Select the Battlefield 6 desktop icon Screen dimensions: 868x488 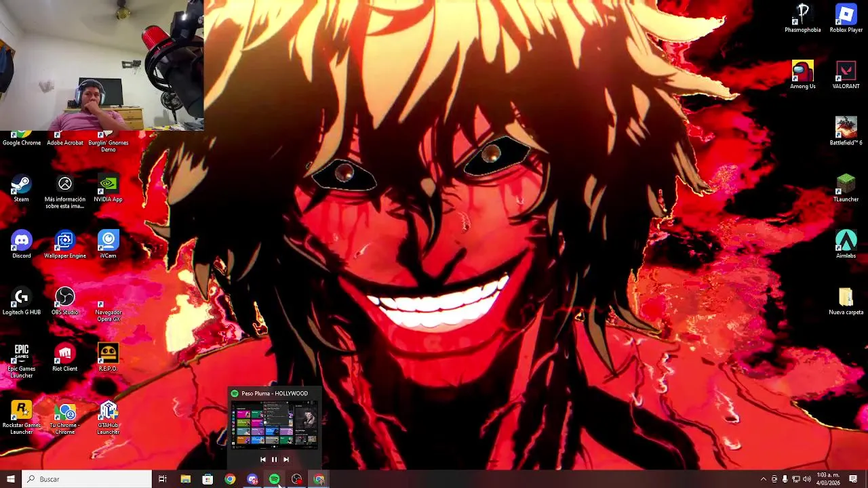click(846, 131)
